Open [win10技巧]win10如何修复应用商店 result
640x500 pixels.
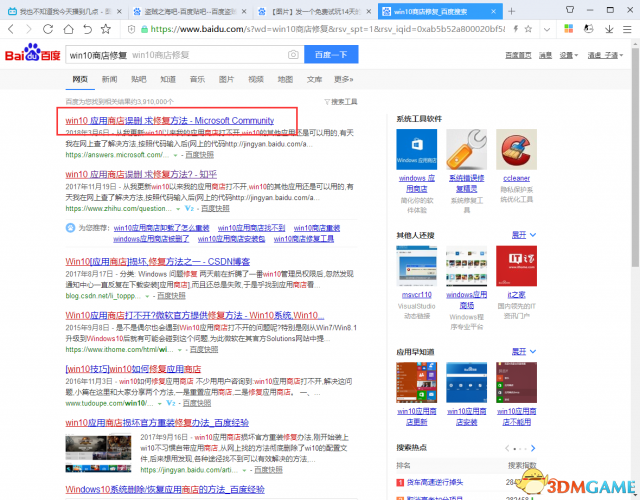[x=133, y=369]
